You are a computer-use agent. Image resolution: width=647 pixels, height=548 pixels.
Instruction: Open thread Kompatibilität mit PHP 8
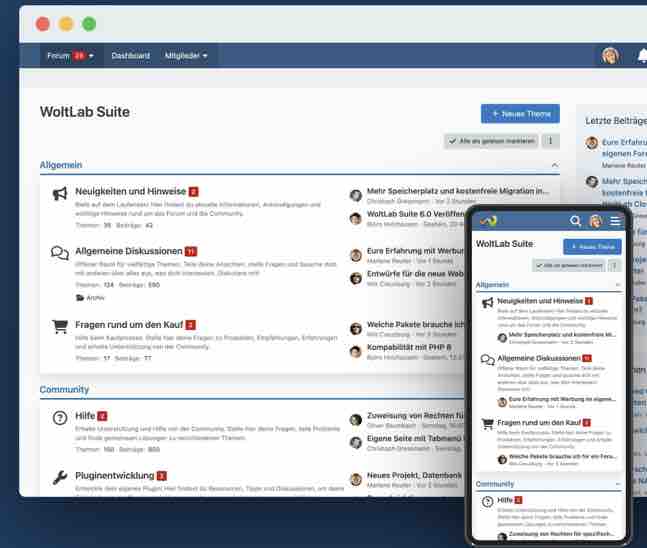click(x=409, y=347)
